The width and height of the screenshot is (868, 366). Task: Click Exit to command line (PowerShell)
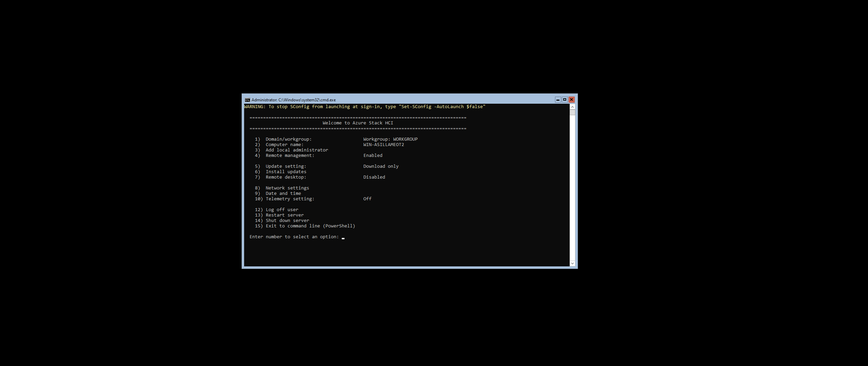(x=310, y=226)
